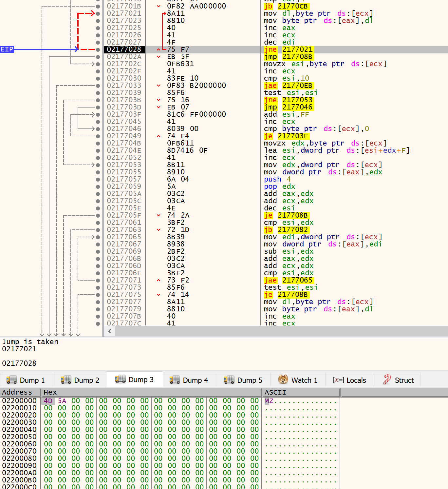Click the red down jump arrow at 02177033
This screenshot has width=448, height=489.
pyautogui.click(x=159, y=86)
